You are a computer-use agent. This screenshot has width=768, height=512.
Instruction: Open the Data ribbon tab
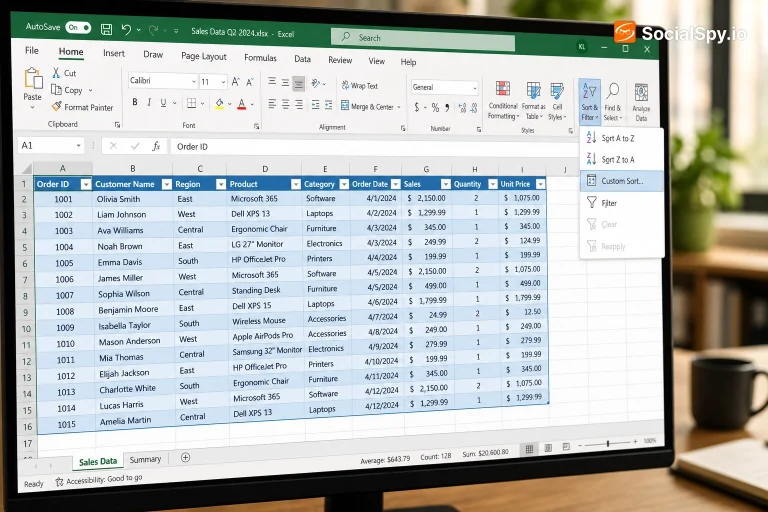click(302, 59)
